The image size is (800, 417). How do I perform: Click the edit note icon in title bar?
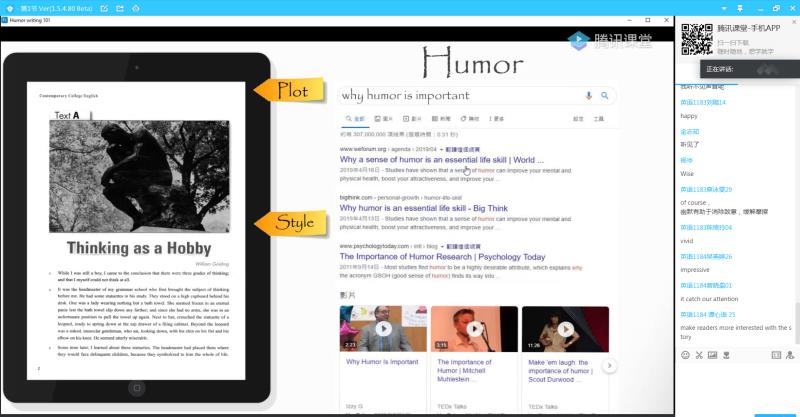[104, 8]
